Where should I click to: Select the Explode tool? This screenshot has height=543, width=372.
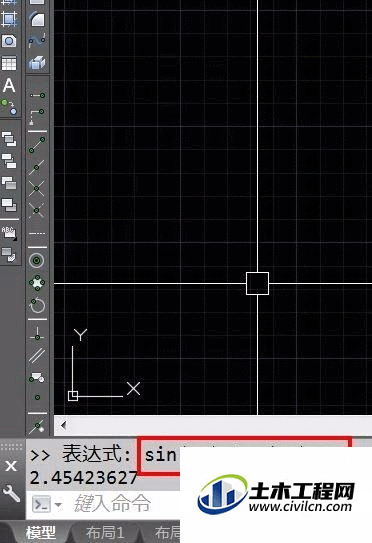click(37, 63)
